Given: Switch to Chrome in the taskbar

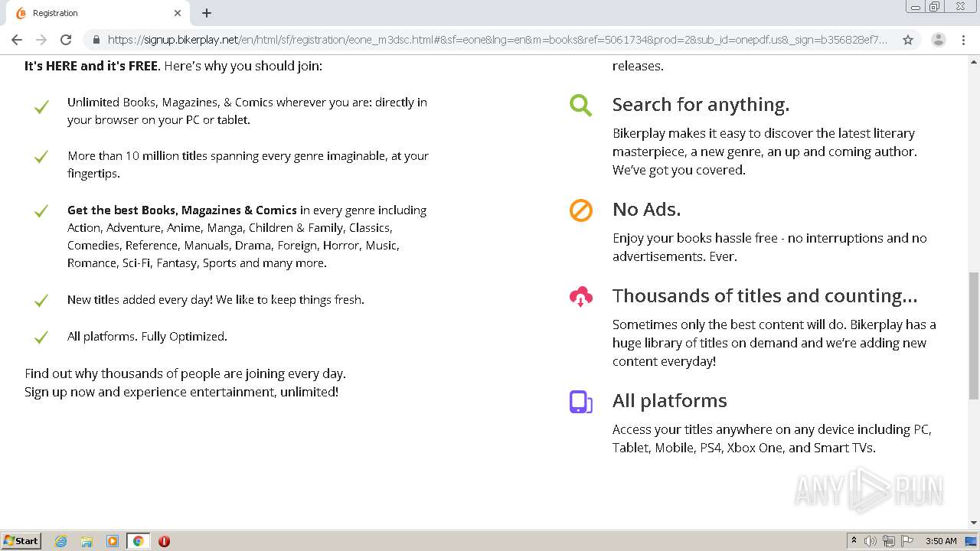Looking at the screenshot, I should point(138,541).
